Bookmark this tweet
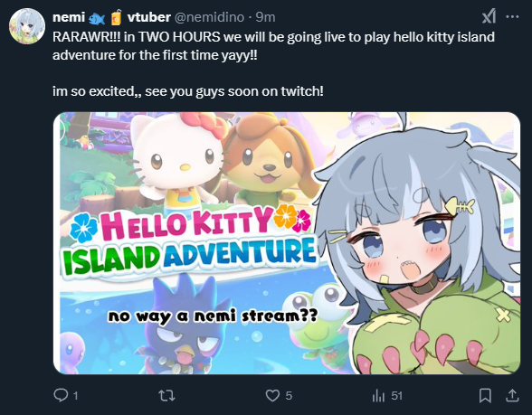The height and width of the screenshot is (415, 532). click(x=485, y=395)
